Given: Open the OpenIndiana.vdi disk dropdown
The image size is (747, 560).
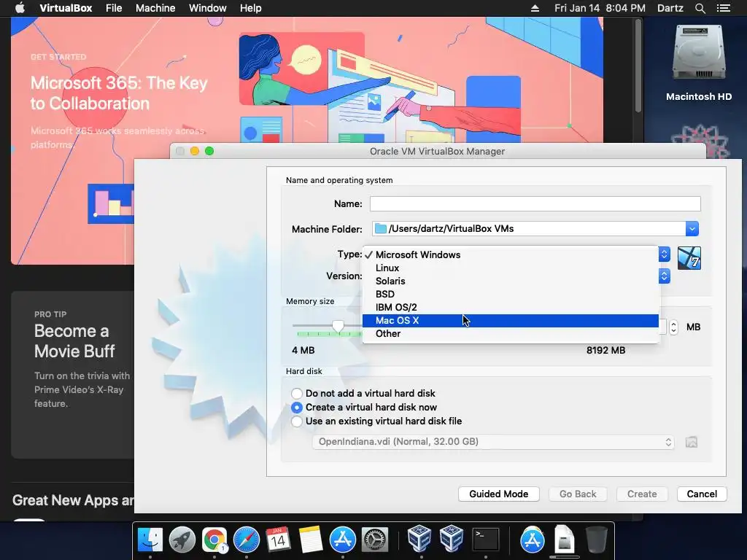Looking at the screenshot, I should tap(493, 442).
